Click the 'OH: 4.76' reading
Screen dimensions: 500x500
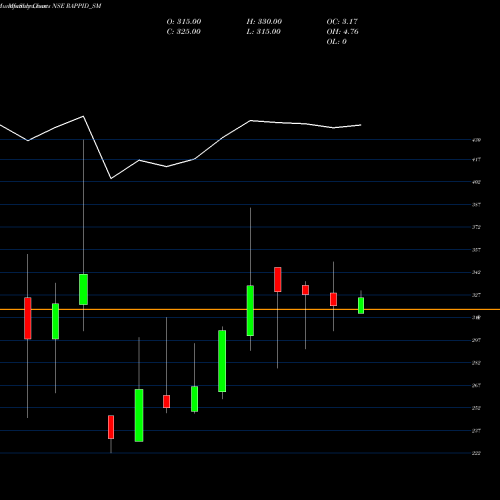(342, 32)
